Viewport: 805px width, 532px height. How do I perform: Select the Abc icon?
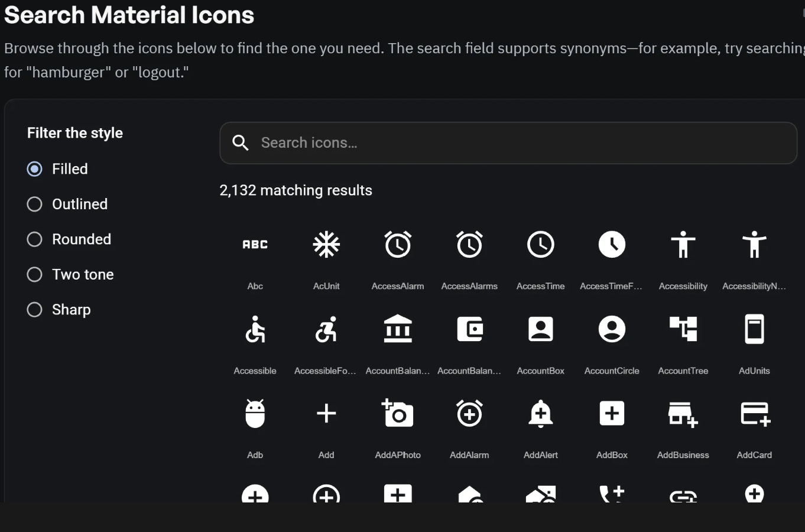click(255, 245)
